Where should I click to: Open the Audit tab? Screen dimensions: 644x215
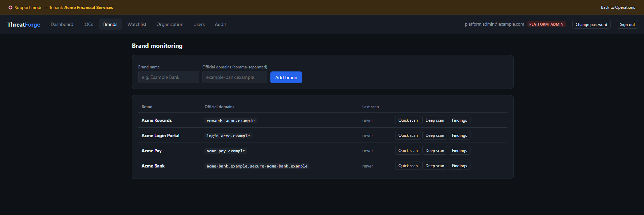point(220,24)
